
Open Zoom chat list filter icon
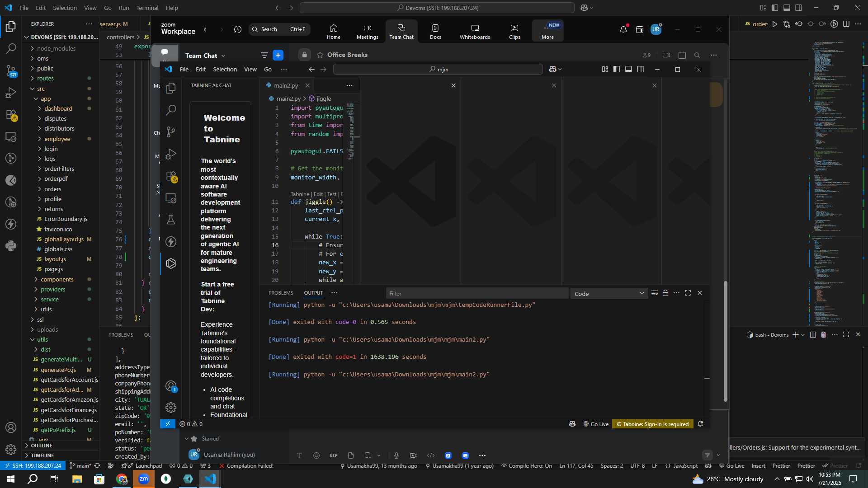coord(264,55)
